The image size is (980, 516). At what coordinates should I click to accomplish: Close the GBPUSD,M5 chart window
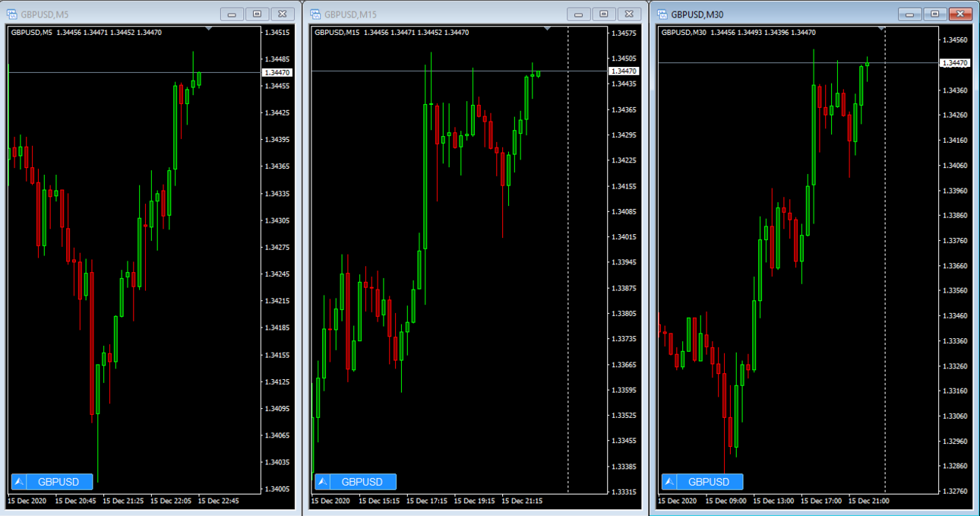(x=283, y=14)
